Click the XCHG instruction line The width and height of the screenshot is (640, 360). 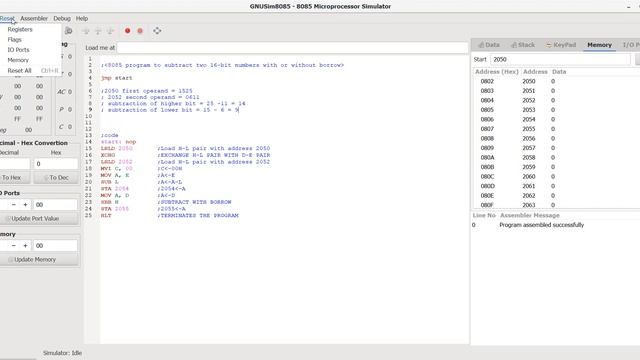108,155
